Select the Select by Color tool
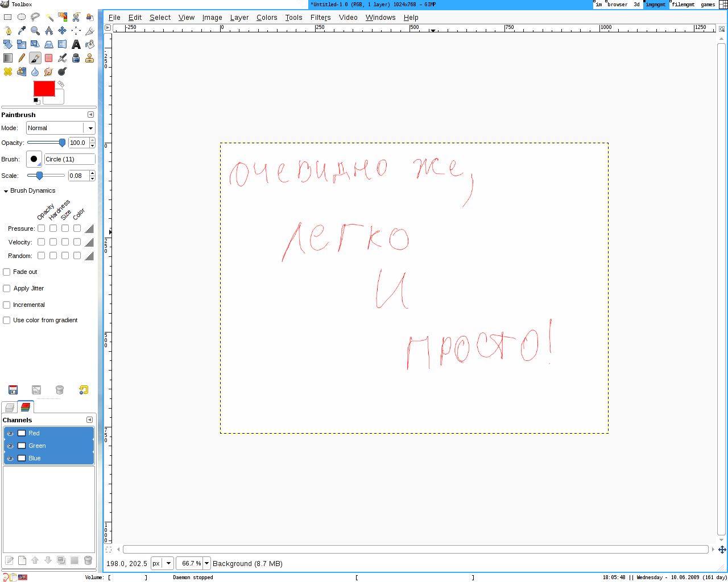728x582 pixels. tap(63, 17)
